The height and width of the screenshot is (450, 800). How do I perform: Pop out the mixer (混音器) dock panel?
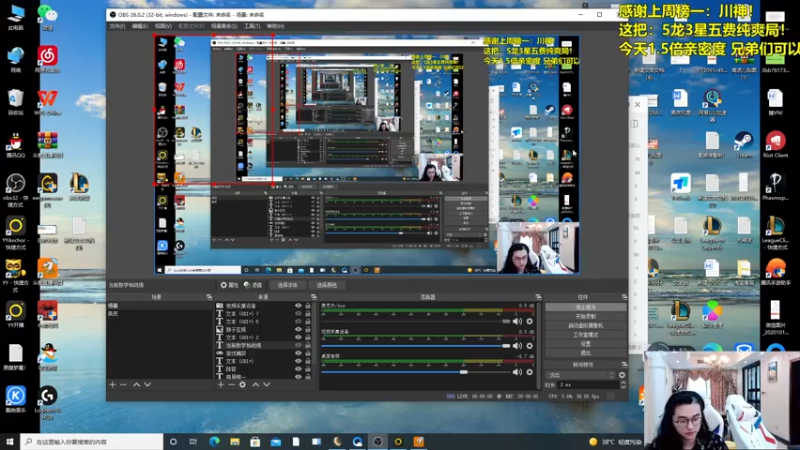pyautogui.click(x=538, y=296)
